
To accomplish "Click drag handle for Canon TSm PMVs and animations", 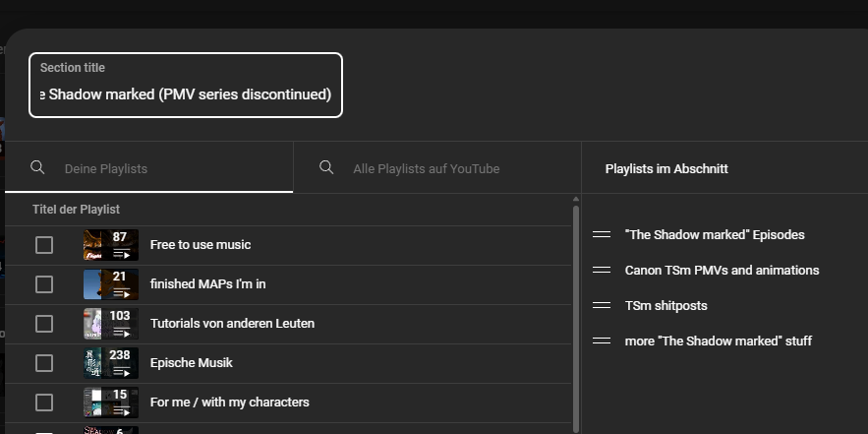I will click(602, 271).
